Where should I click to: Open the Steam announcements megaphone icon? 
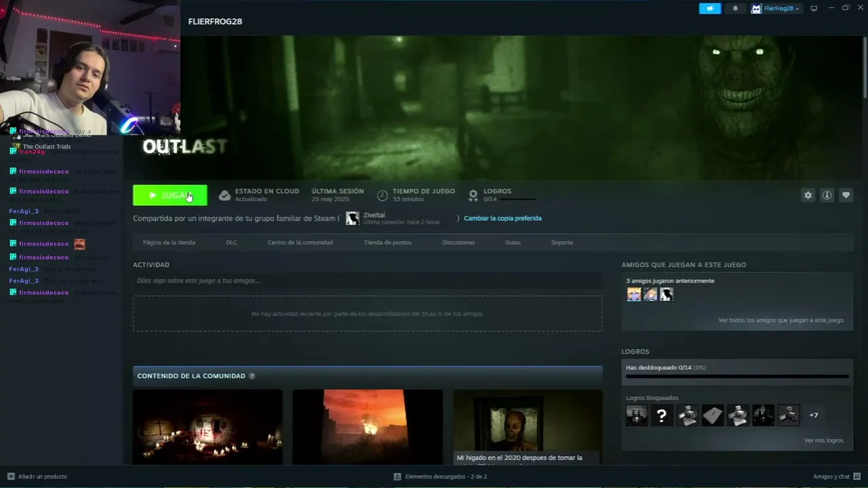tap(710, 8)
